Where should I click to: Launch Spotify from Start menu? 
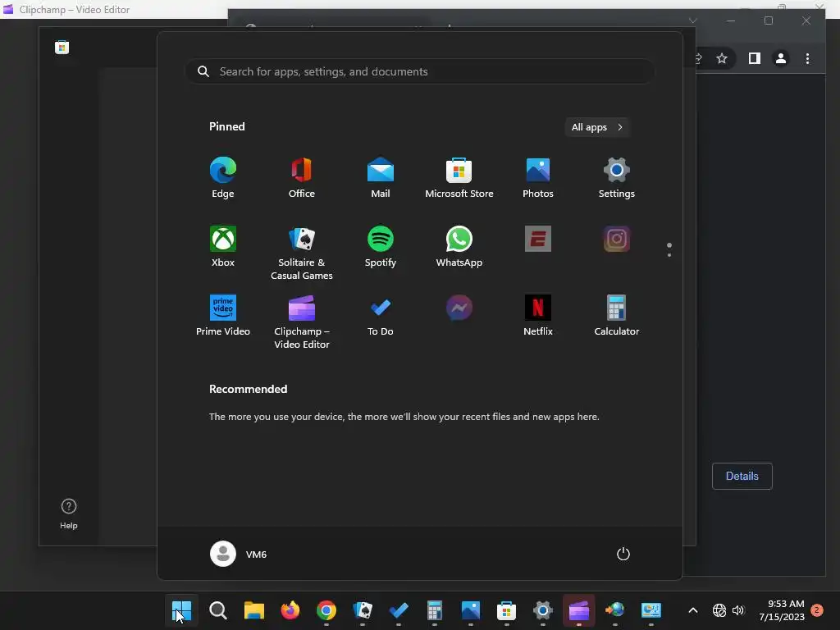click(381, 246)
